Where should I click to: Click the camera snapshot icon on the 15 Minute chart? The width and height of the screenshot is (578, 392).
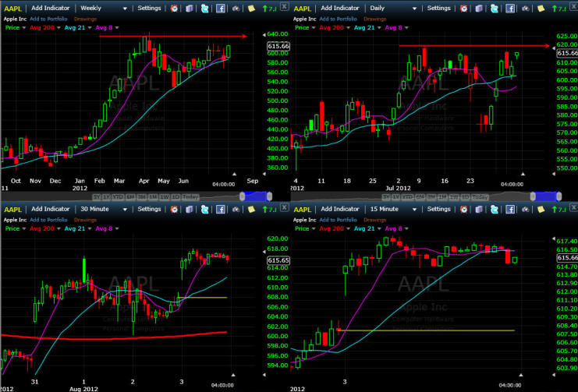coord(525,210)
